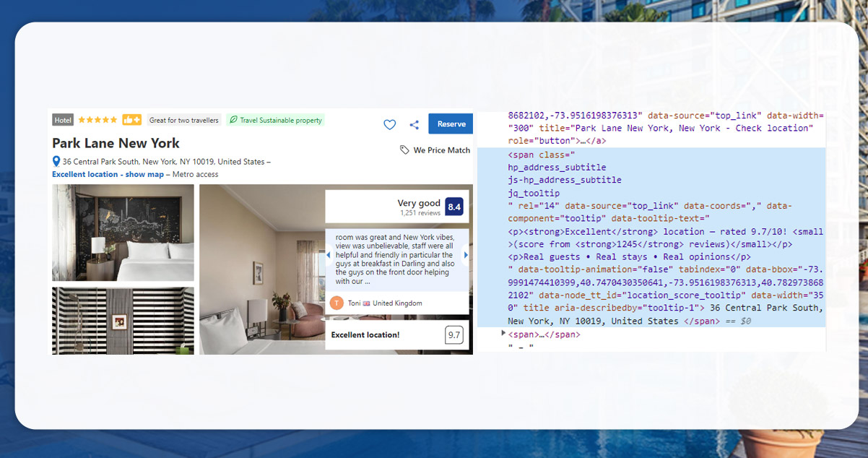Open bedroom photo with skyline mural
The width and height of the screenshot is (868, 458).
123,233
